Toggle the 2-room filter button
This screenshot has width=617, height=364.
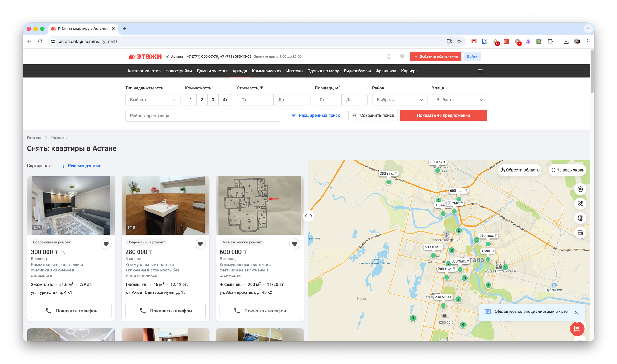click(202, 100)
